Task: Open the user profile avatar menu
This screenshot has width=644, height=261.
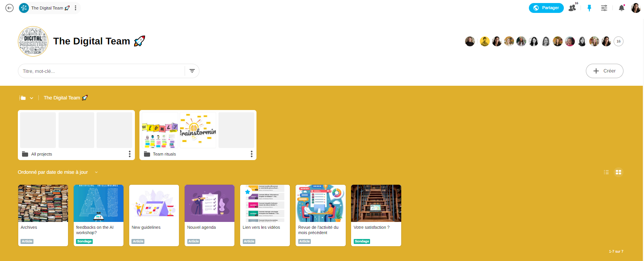Action: pyautogui.click(x=636, y=8)
